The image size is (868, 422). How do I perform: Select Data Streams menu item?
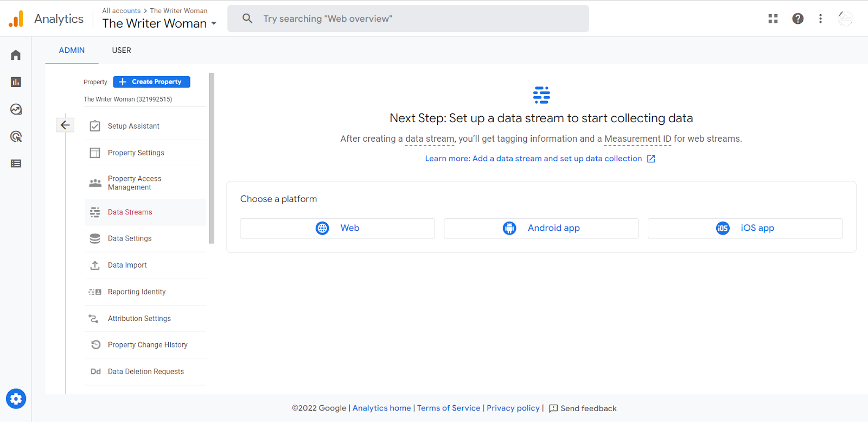coord(145,212)
